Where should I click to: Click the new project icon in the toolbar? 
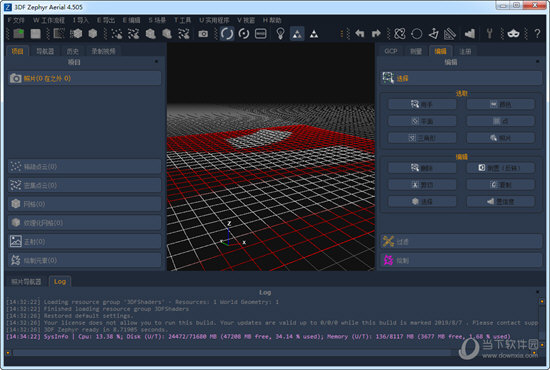point(18,34)
